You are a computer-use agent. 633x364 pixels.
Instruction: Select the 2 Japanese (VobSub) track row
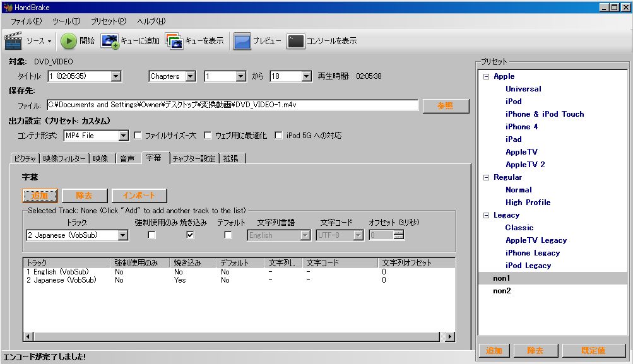[239, 279]
